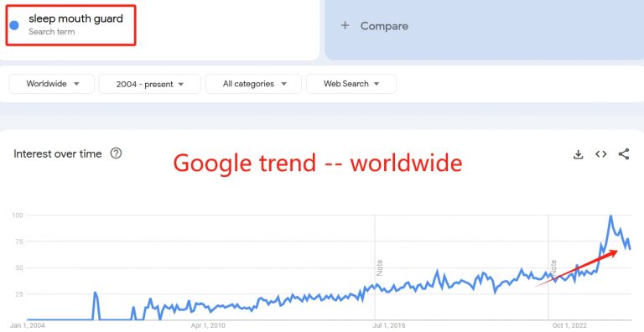Click the Note marker near Jul 2016

(380, 268)
